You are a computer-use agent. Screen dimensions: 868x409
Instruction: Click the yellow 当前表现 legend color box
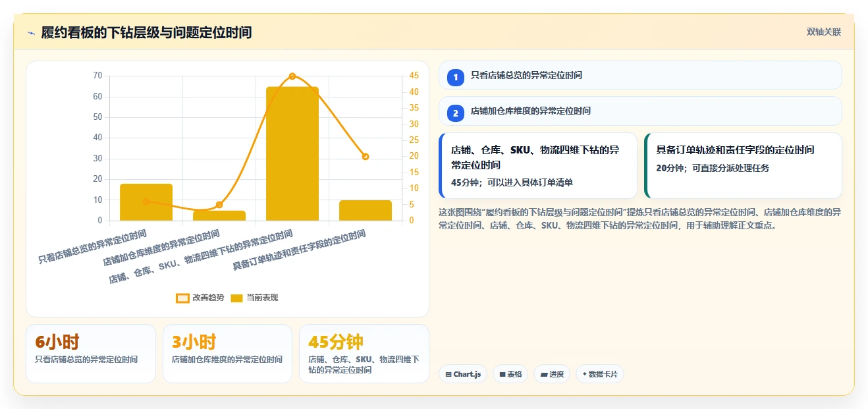(237, 298)
